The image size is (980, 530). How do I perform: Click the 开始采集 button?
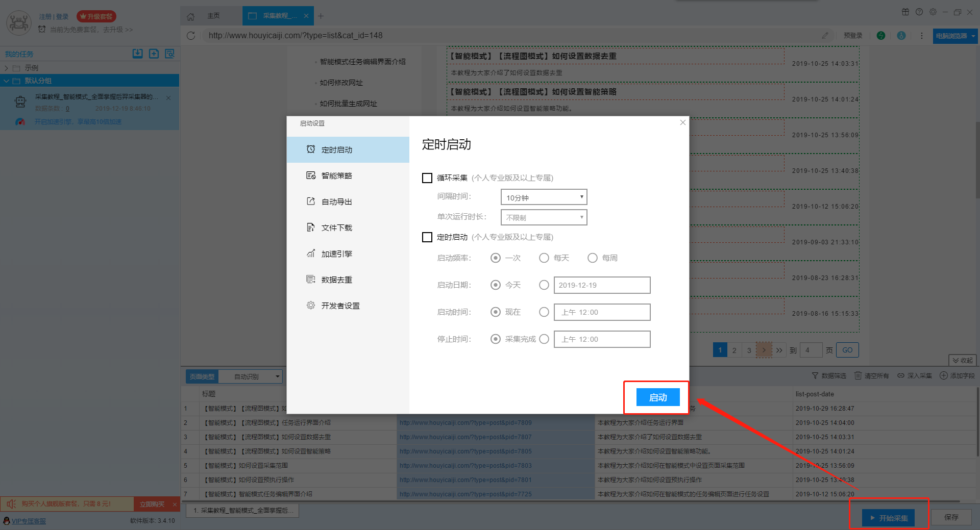pyautogui.click(x=889, y=518)
